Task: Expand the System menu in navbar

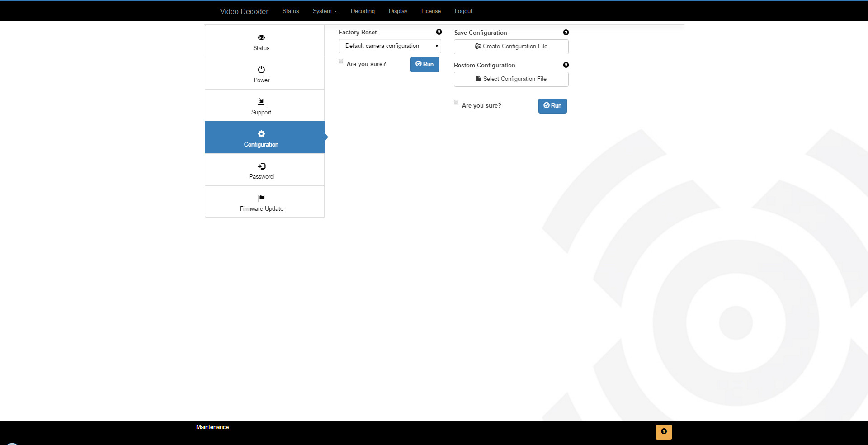Action: coord(325,11)
